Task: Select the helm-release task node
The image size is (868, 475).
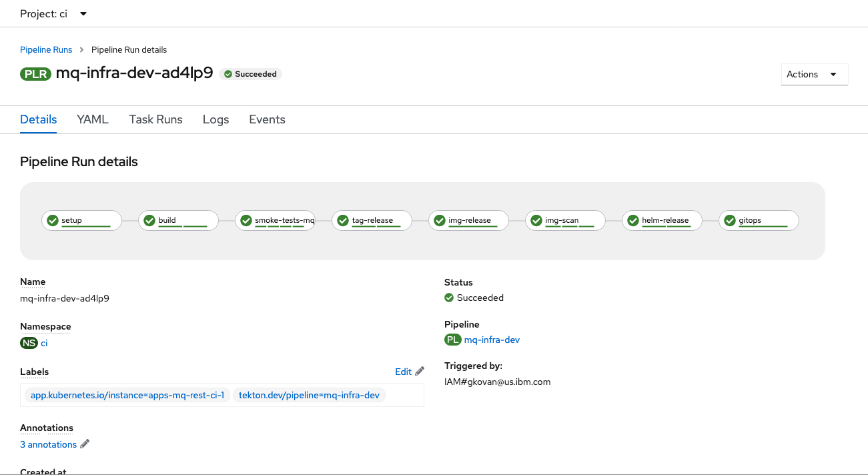Action: [662, 221]
